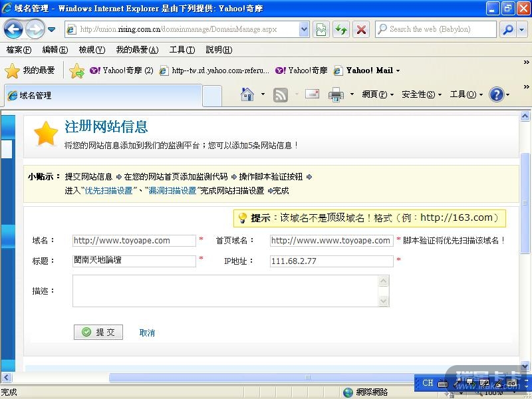
Task: Click the horizontal scrollbar left arrow
Action: point(6,377)
